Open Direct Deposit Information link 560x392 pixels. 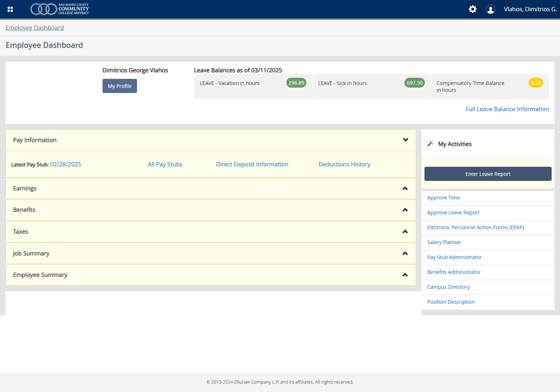click(x=252, y=164)
